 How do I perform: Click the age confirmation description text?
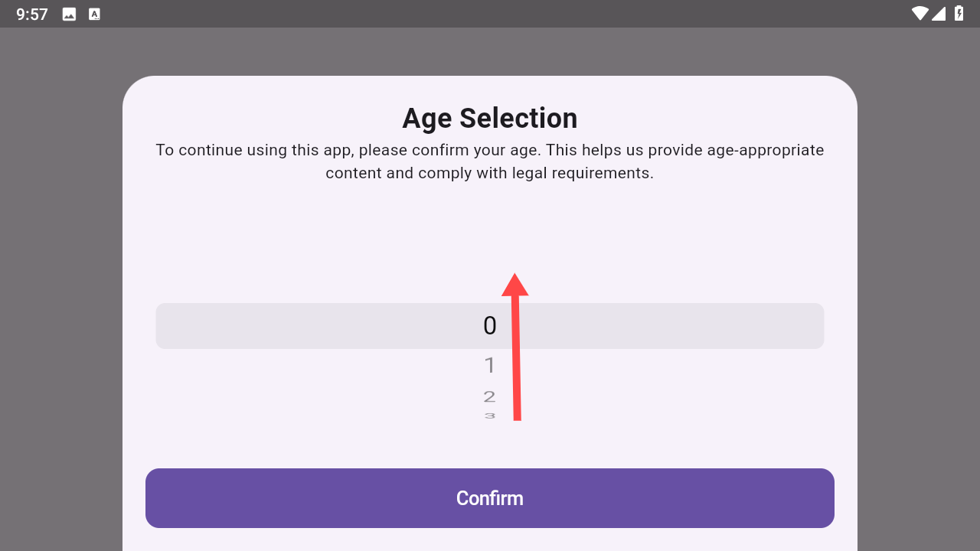point(490,161)
